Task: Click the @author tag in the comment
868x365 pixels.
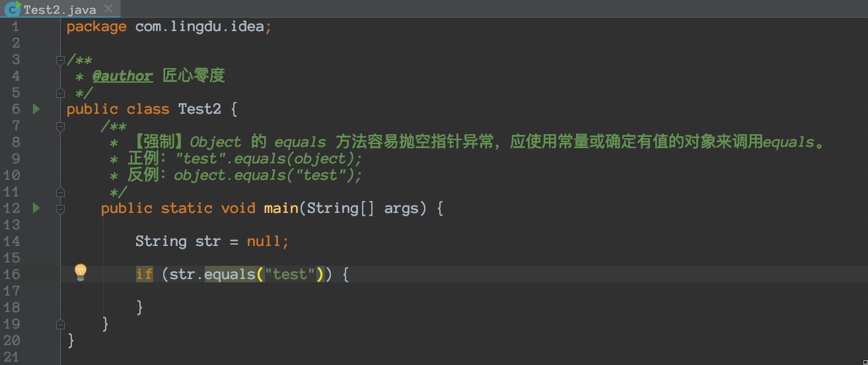Action: pos(122,76)
